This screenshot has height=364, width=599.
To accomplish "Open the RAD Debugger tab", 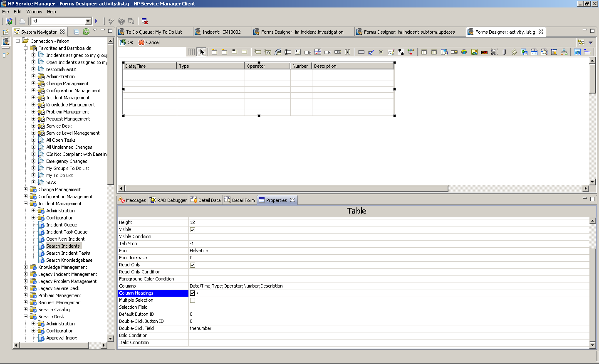I will click(x=168, y=200).
